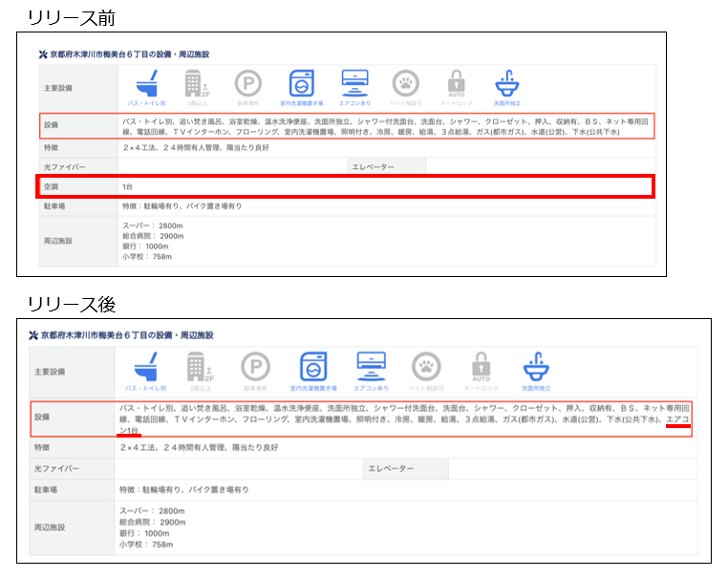Click washbasin faucet icon in リリース前 panel

coord(507,83)
